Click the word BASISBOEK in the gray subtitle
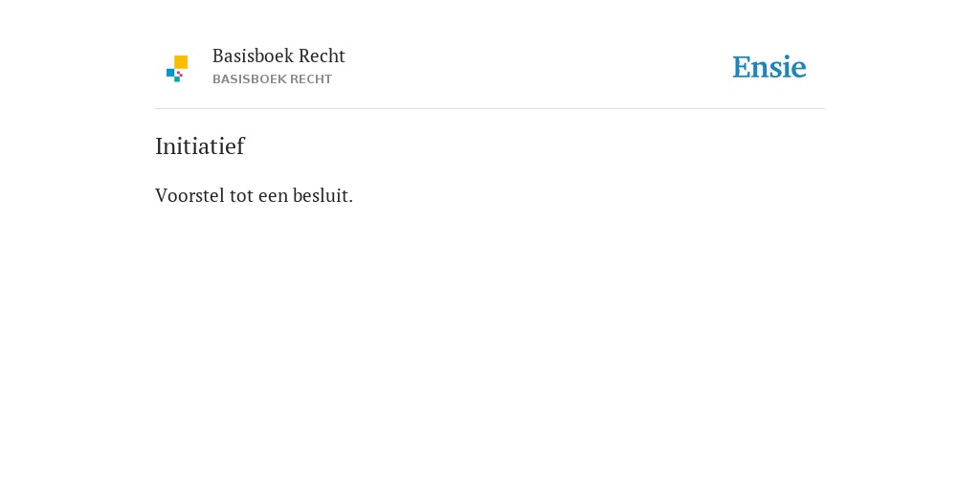 [x=250, y=79]
